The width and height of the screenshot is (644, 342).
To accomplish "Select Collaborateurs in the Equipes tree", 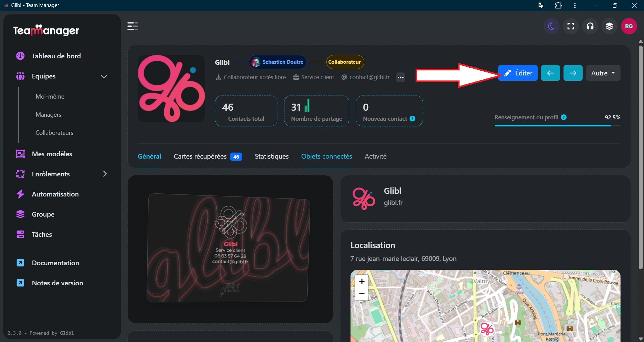I will 54,133.
